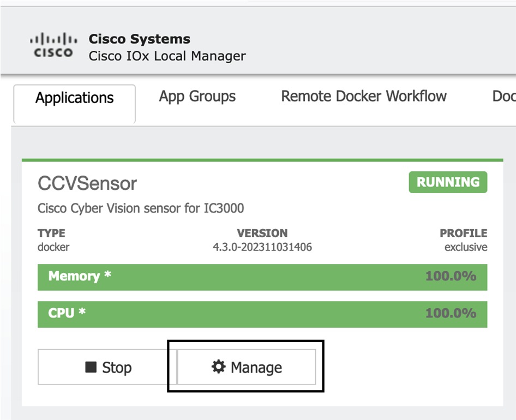Open Manage for the CCVSensor app
This screenshot has height=420, width=516.
[x=245, y=367]
